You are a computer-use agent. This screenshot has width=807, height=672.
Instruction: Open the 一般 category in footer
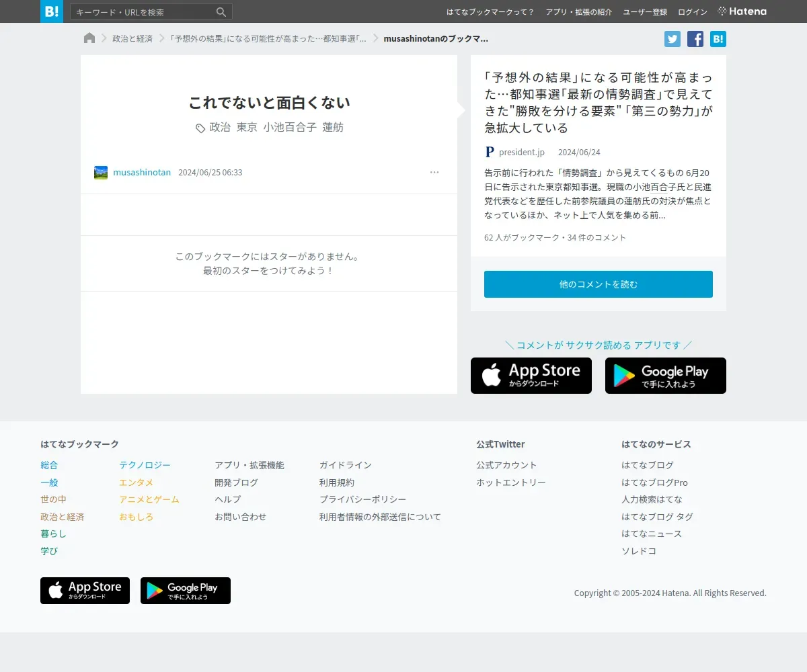coord(49,482)
